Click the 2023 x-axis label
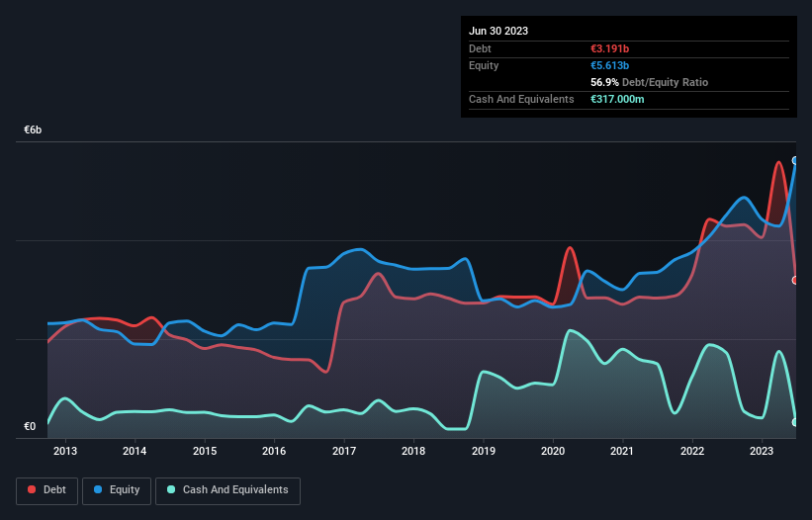This screenshot has height=520, width=812. point(762,451)
